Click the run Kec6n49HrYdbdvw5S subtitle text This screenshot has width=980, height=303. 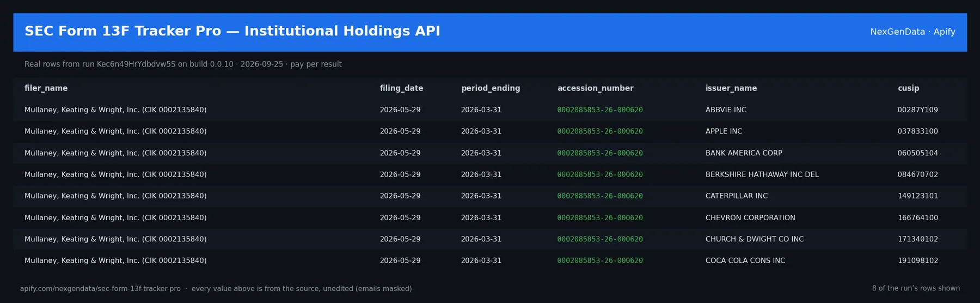(183, 64)
